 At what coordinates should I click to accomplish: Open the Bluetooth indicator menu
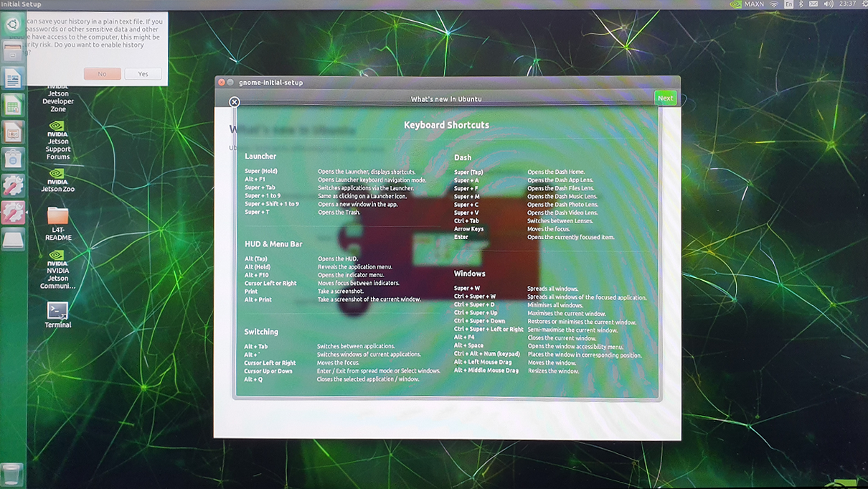pyautogui.click(x=801, y=4)
